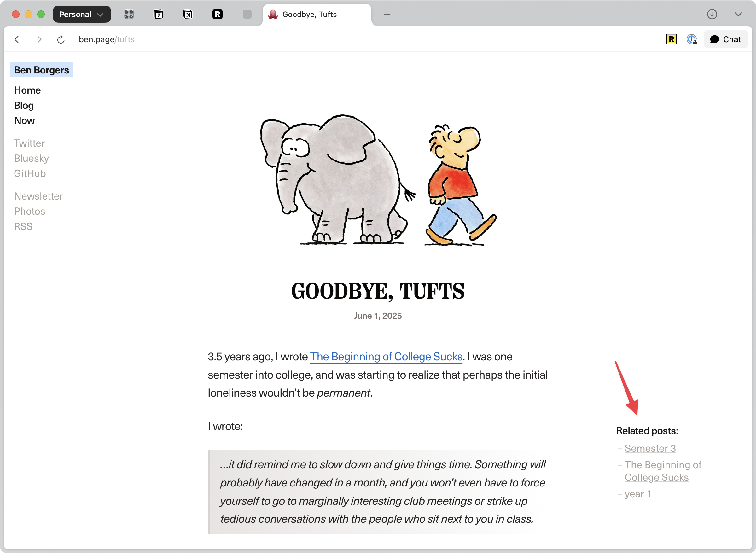Click the yellow R extension icon
The height and width of the screenshot is (553, 756).
coord(671,39)
